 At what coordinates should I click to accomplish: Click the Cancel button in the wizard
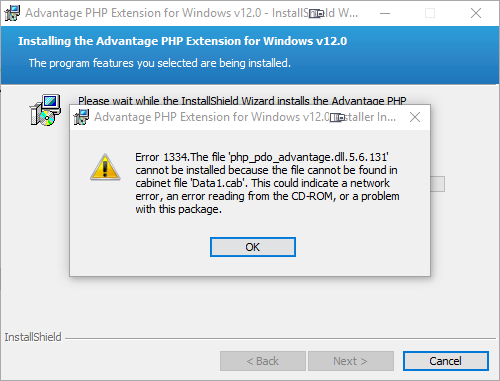coord(446,361)
